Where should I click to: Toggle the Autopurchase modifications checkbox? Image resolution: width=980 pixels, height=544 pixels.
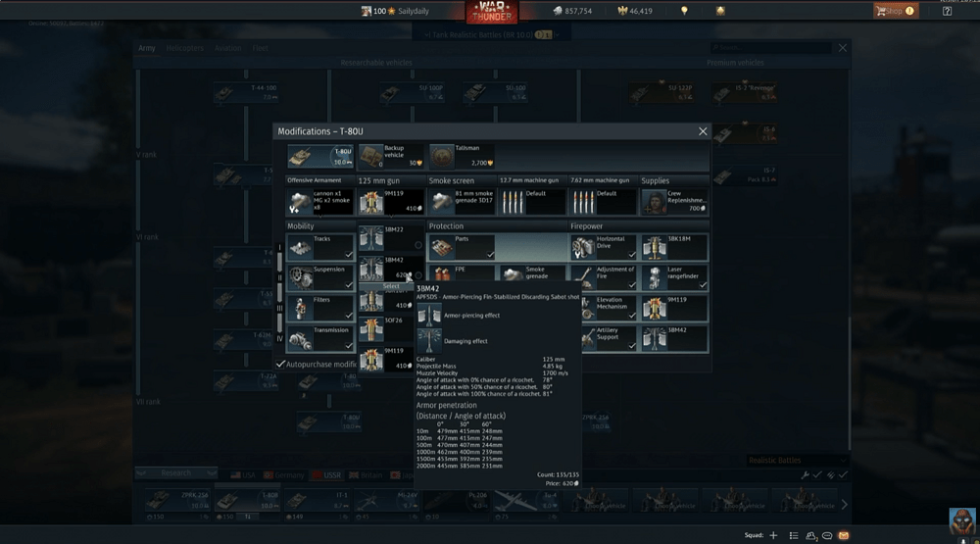tap(280, 364)
